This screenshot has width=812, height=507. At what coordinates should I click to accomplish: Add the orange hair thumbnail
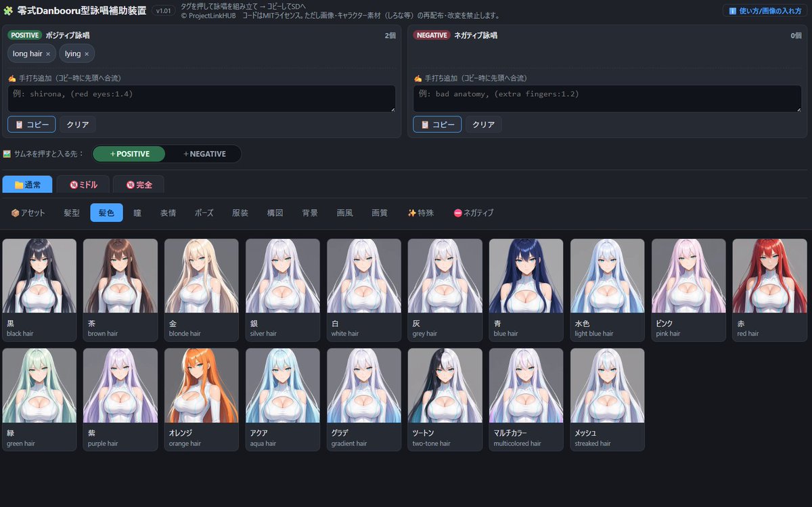pyautogui.click(x=202, y=399)
